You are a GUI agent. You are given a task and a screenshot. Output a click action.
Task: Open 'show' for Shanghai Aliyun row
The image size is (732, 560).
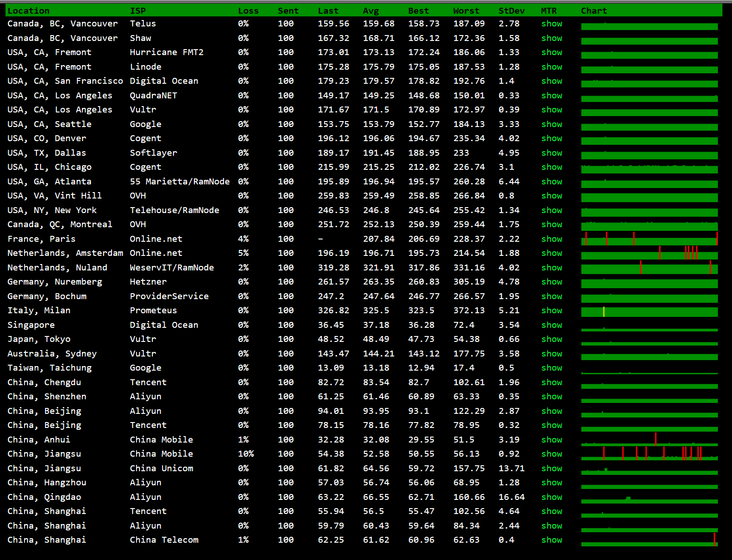[552, 526]
